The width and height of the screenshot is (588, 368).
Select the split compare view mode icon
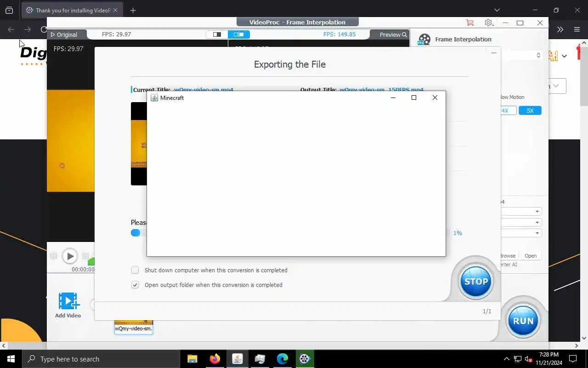coord(239,34)
